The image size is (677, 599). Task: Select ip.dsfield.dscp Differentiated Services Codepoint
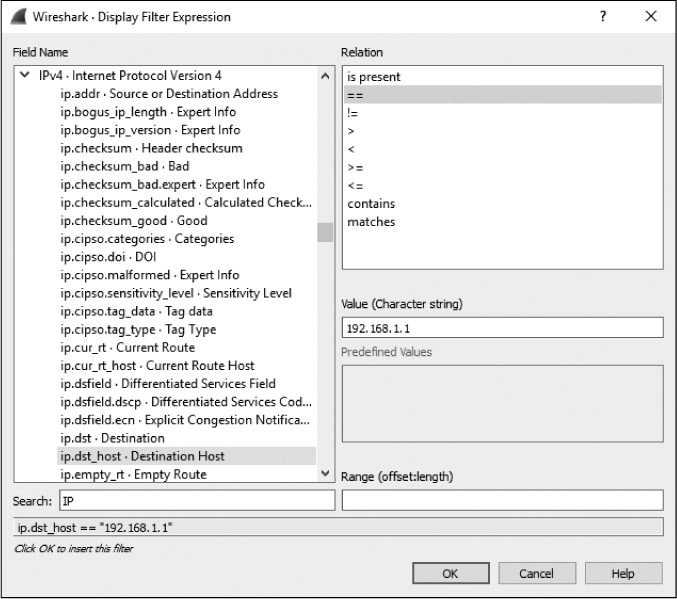point(186,402)
